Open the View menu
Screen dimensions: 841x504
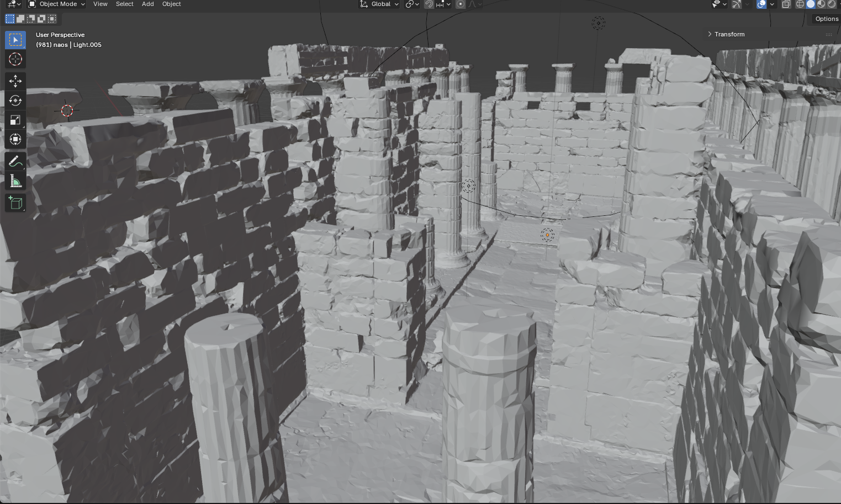[x=100, y=4]
